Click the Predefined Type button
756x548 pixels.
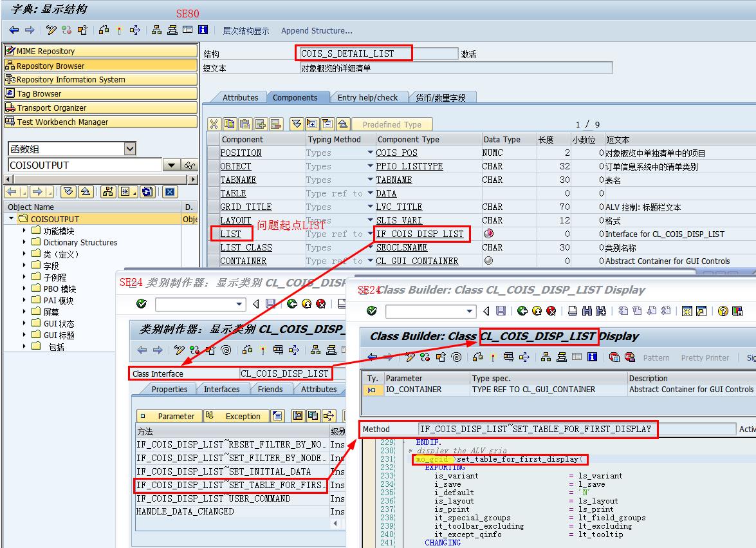tap(392, 124)
